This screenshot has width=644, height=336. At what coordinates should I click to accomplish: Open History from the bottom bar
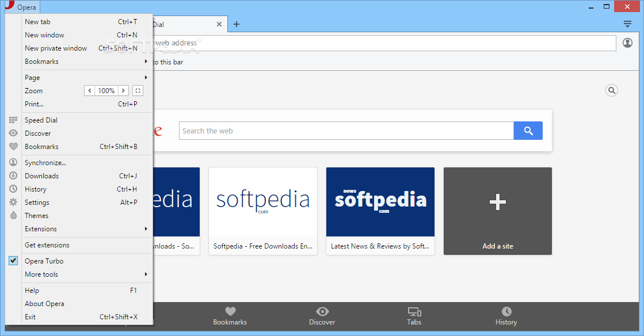[506, 316]
